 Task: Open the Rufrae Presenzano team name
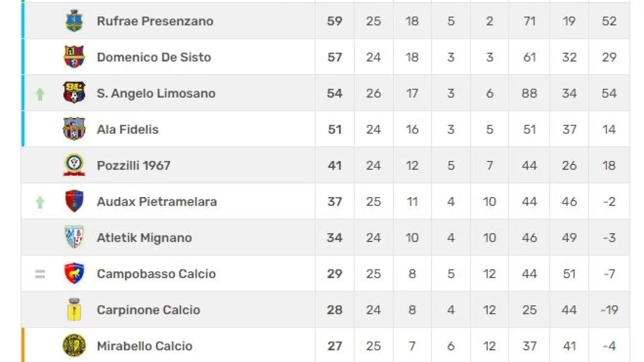pyautogui.click(x=155, y=21)
